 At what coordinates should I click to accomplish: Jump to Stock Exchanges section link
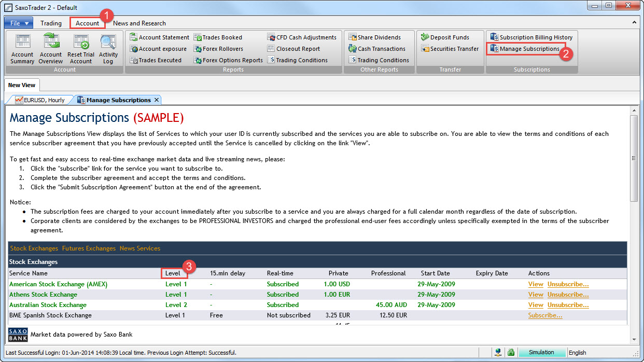pyautogui.click(x=34, y=248)
